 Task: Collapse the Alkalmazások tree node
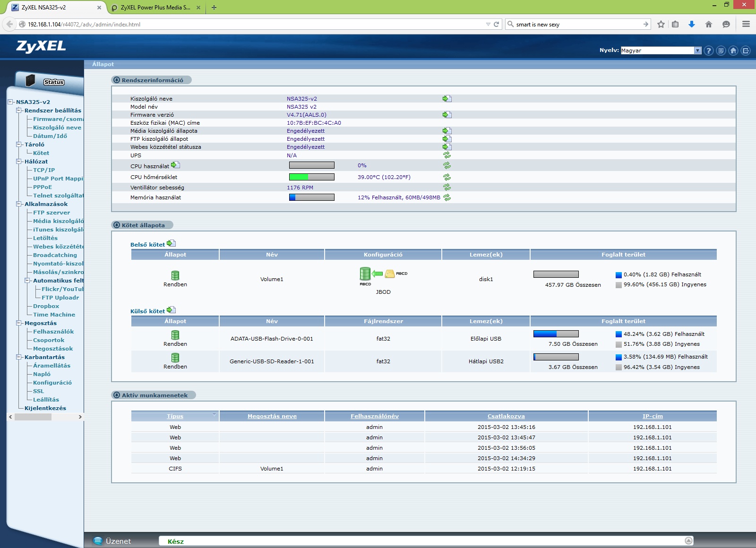[19, 204]
